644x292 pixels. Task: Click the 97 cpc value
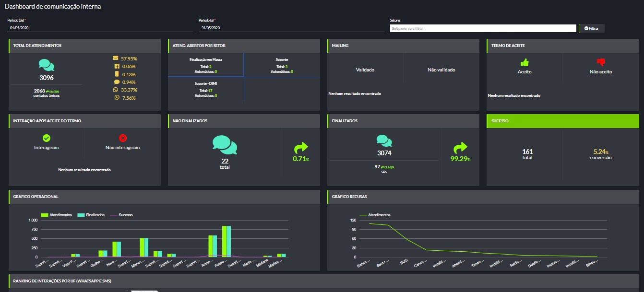point(377,166)
